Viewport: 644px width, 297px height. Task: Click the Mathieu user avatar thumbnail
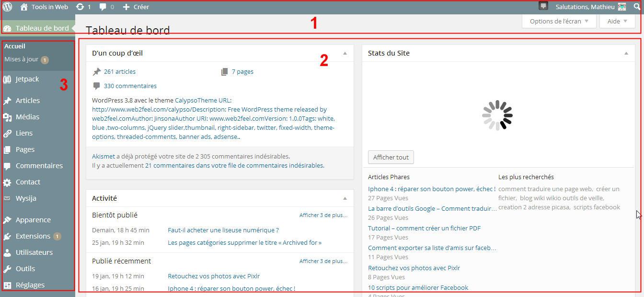point(622,7)
